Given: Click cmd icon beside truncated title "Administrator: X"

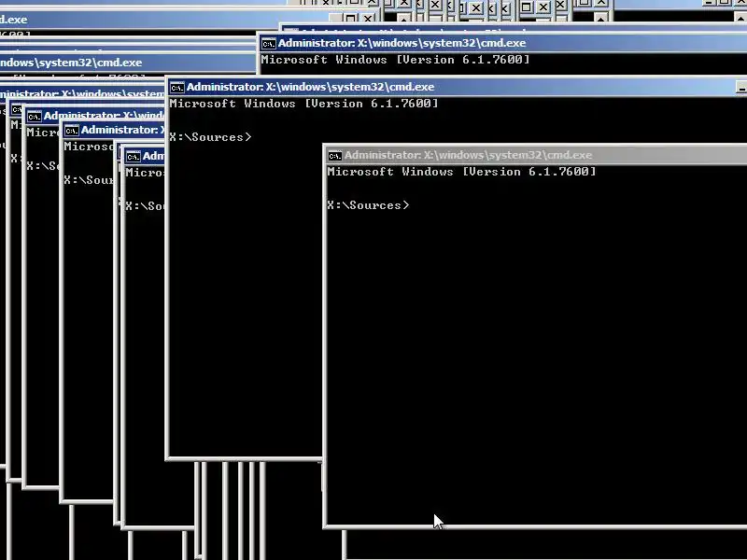Looking at the screenshot, I should 72,131.
